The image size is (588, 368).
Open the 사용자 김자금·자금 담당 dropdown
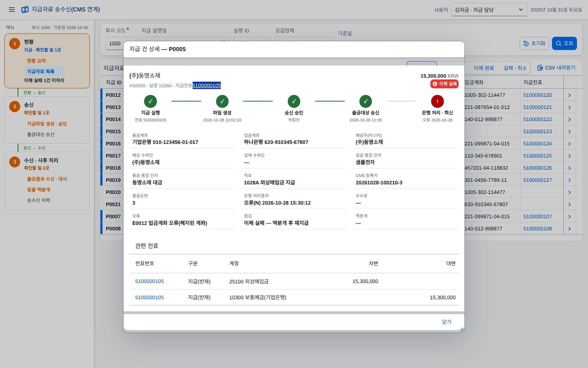(489, 10)
